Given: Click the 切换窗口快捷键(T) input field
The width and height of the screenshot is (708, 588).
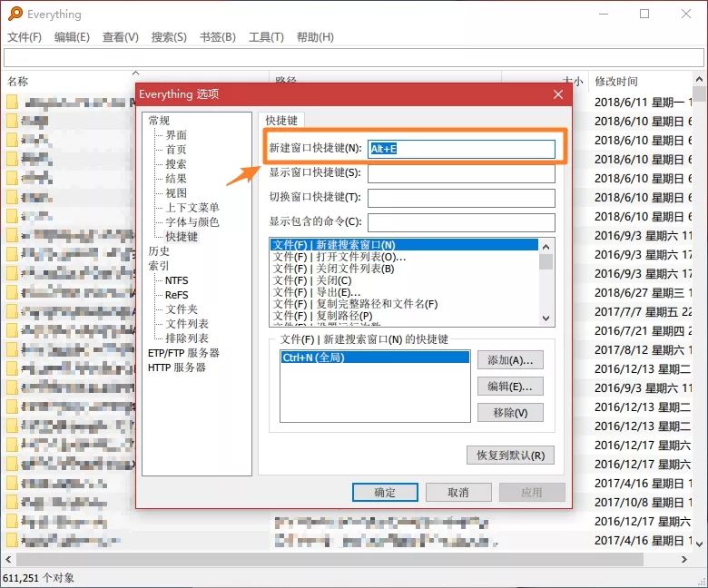Looking at the screenshot, I should click(461, 198).
